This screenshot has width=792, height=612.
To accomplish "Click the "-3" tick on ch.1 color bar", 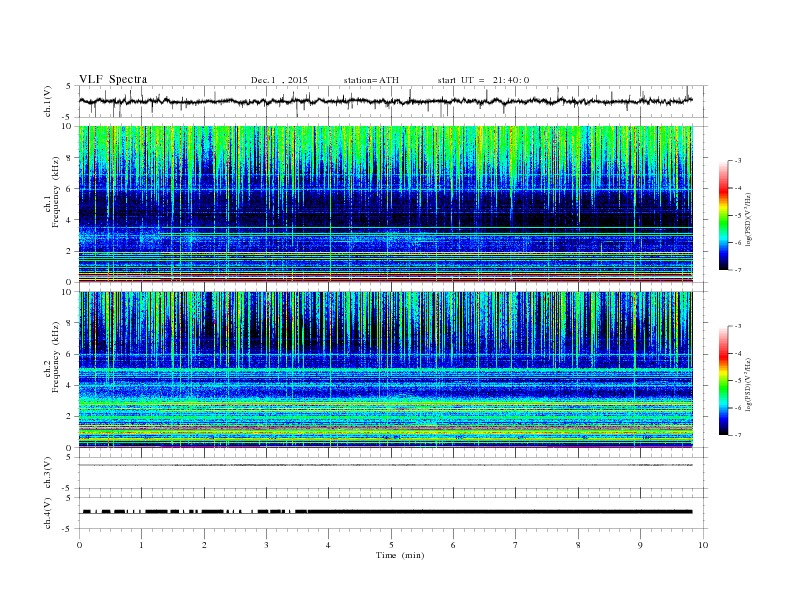I will [738, 161].
